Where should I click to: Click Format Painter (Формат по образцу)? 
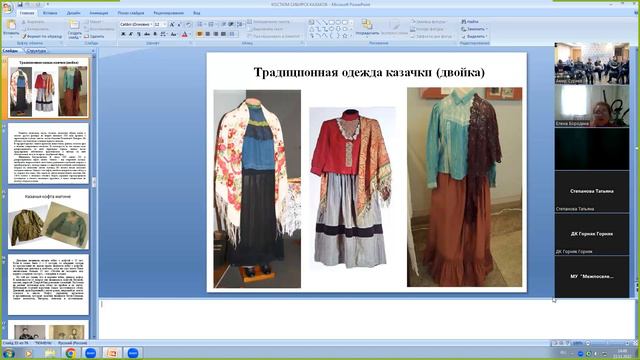tap(42, 36)
